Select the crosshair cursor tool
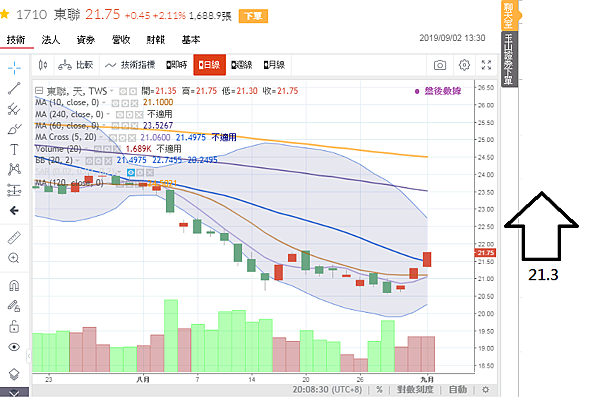Image resolution: width=600 pixels, height=420 pixels. (x=14, y=68)
